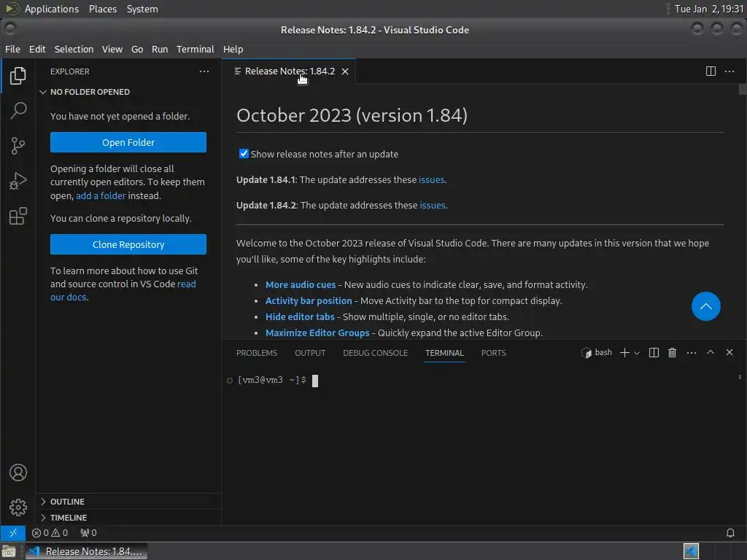Expand the OUTLINE section
The image size is (747, 560).
[x=63, y=502]
